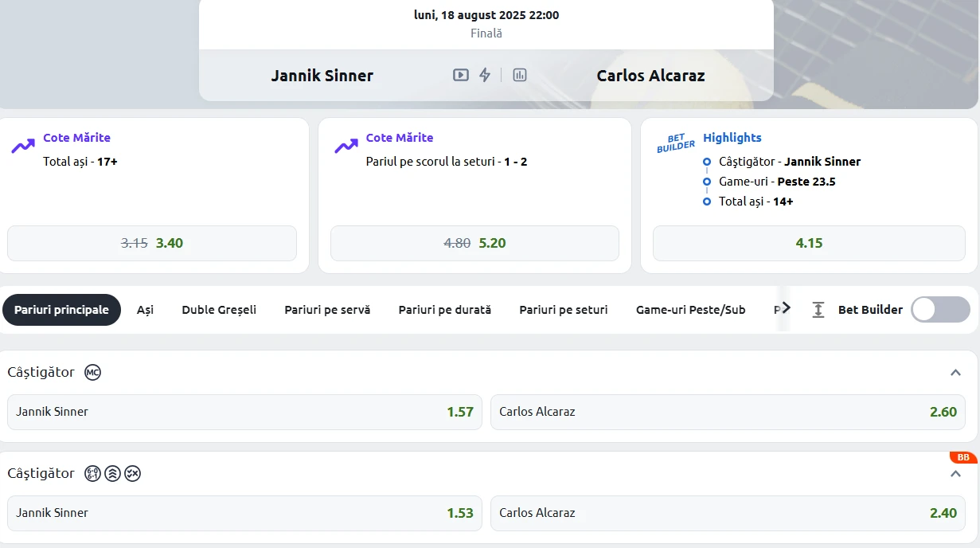Select the Pariuri principale tab

tap(61, 310)
